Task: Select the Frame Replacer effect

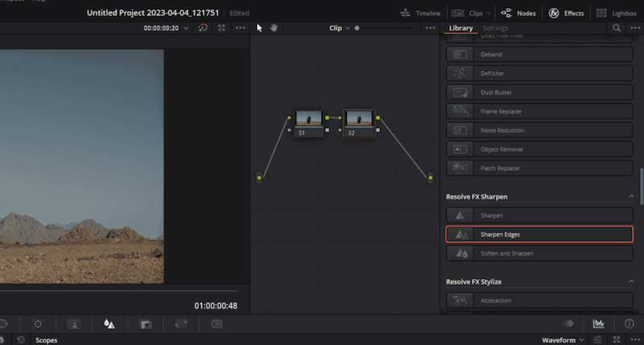Action: pos(539,111)
